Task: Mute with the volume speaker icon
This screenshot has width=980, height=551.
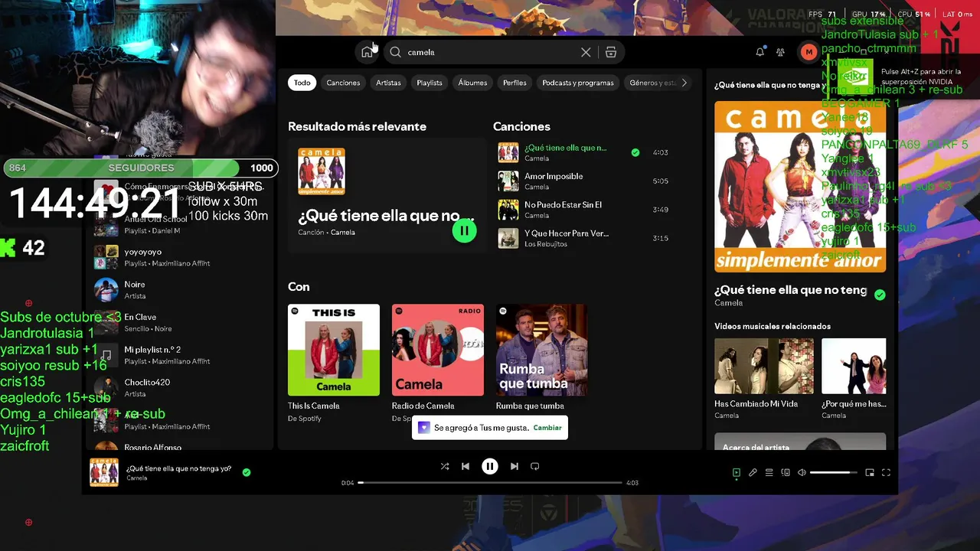Action: [x=802, y=473]
